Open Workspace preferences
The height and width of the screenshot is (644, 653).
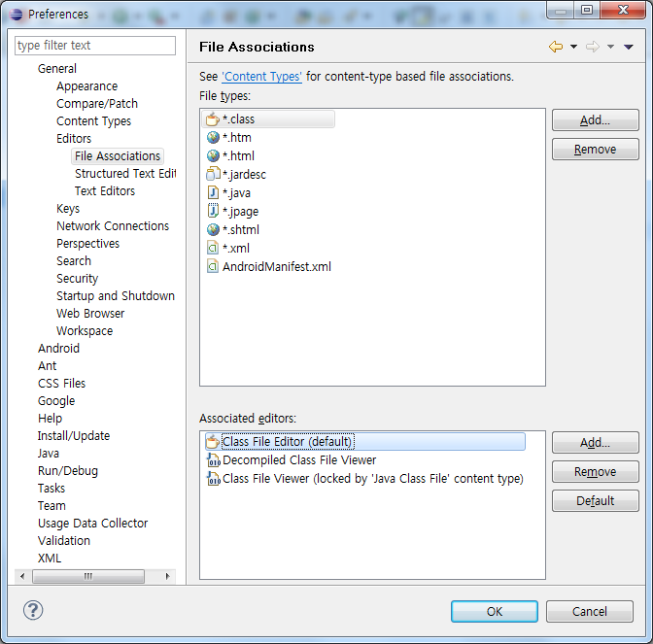click(85, 331)
